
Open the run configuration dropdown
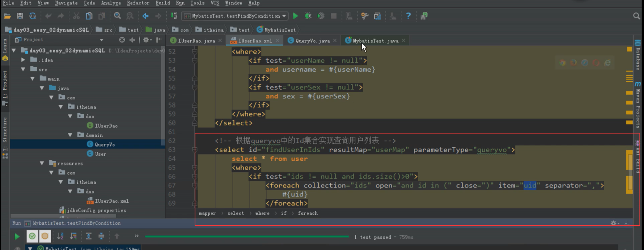[284, 16]
